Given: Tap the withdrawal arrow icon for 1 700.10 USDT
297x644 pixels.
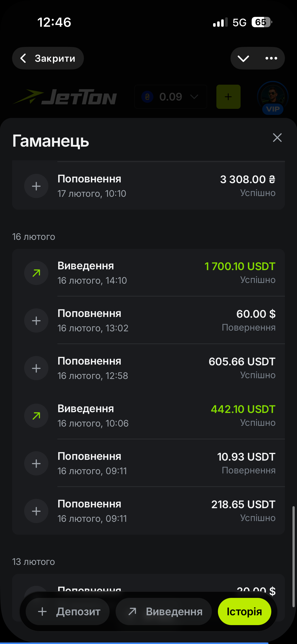Looking at the screenshot, I should point(36,273).
